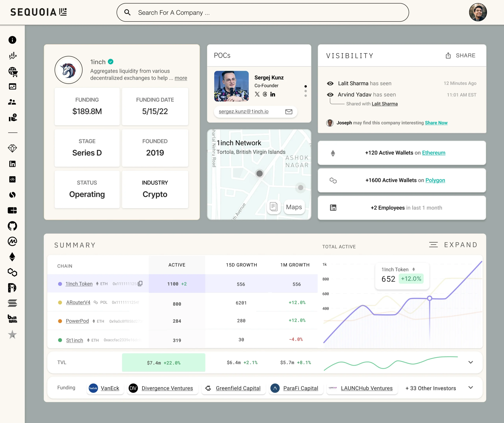Click the LinkedIn sidebar icon
504x423 pixels.
(12, 164)
